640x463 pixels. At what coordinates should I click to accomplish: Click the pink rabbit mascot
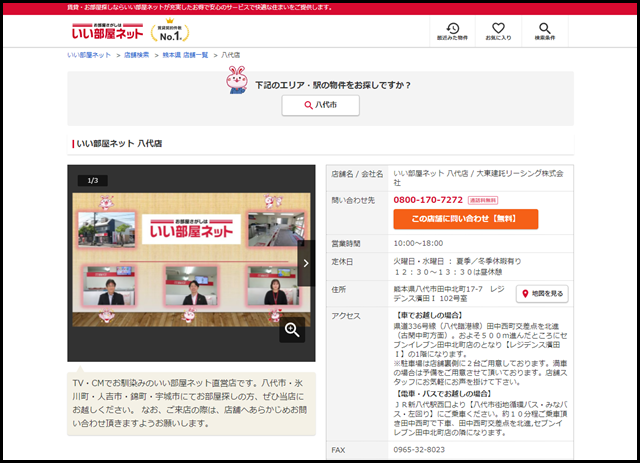(237, 80)
